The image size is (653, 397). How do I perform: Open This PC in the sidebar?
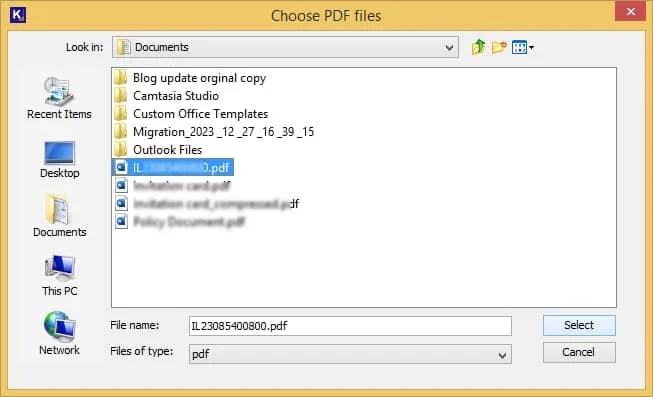[60, 276]
